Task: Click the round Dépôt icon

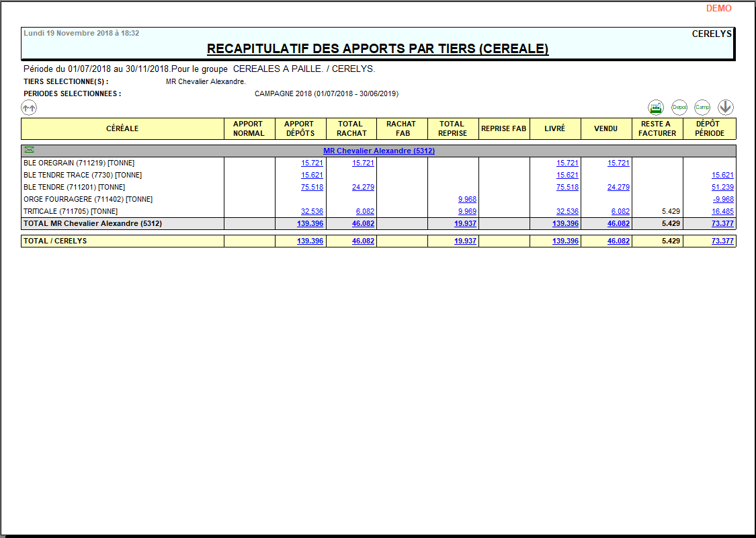Action: pyautogui.click(x=679, y=107)
